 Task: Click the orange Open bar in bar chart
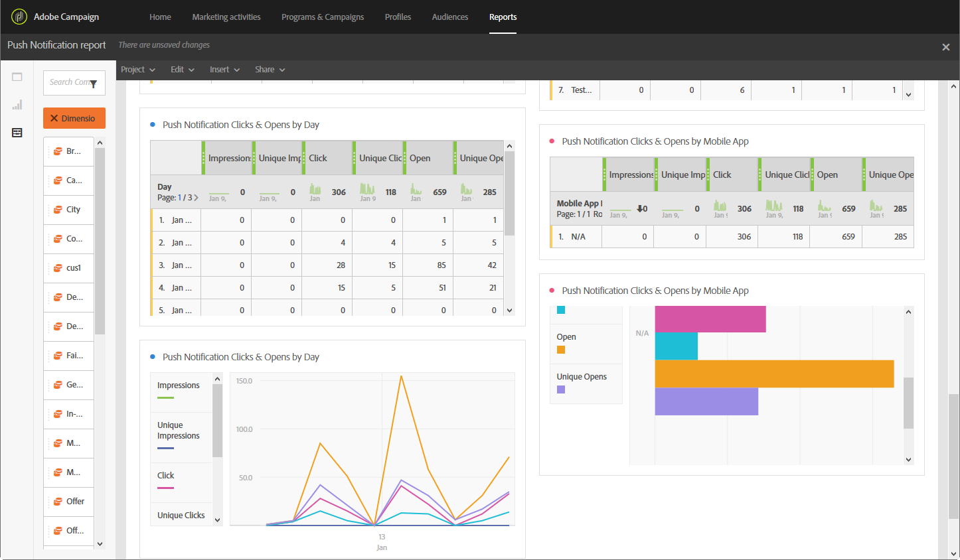(774, 374)
